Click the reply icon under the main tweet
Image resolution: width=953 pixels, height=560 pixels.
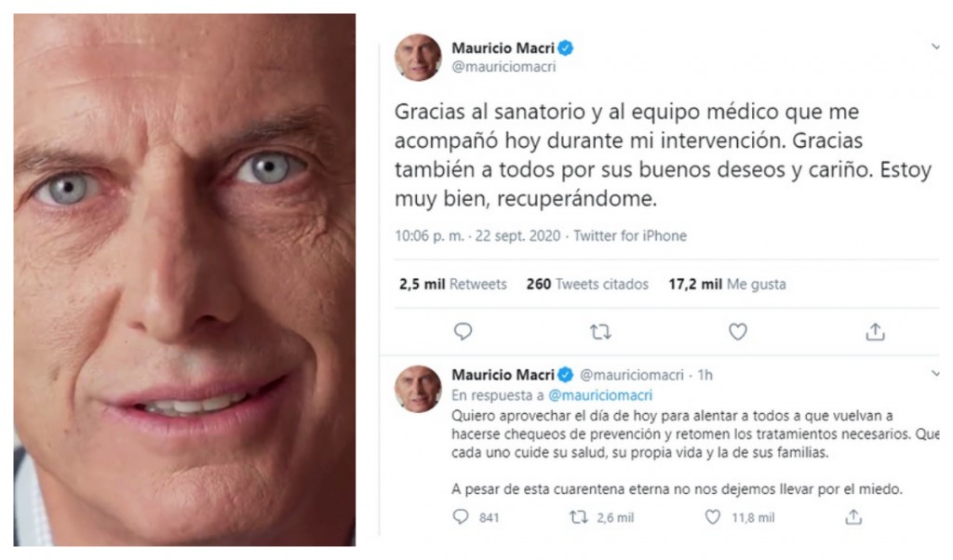pyautogui.click(x=463, y=331)
